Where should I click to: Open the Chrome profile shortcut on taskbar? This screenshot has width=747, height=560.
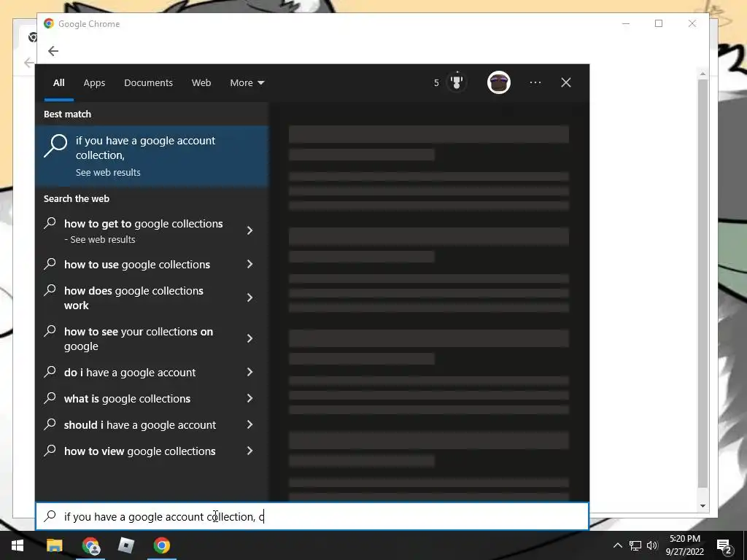(90, 545)
